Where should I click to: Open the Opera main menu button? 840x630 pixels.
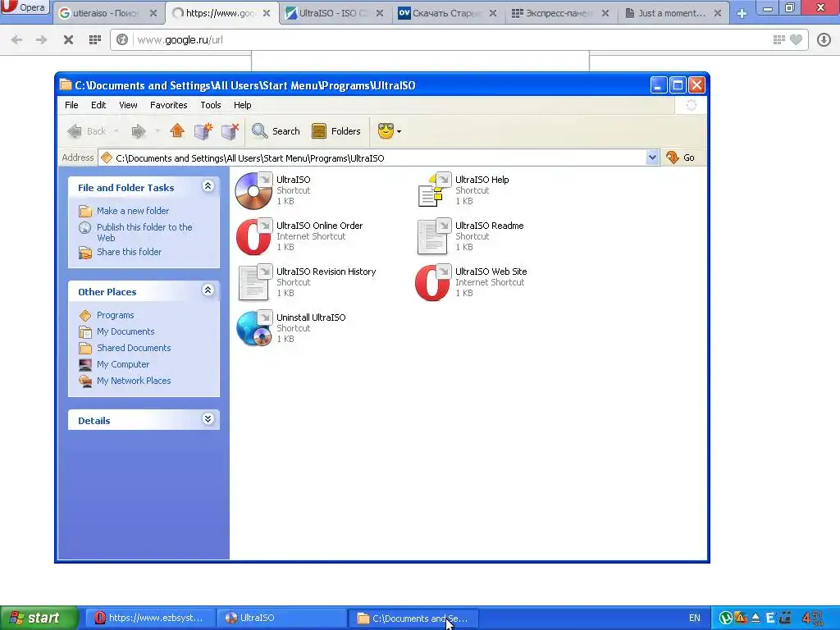click(25, 7)
